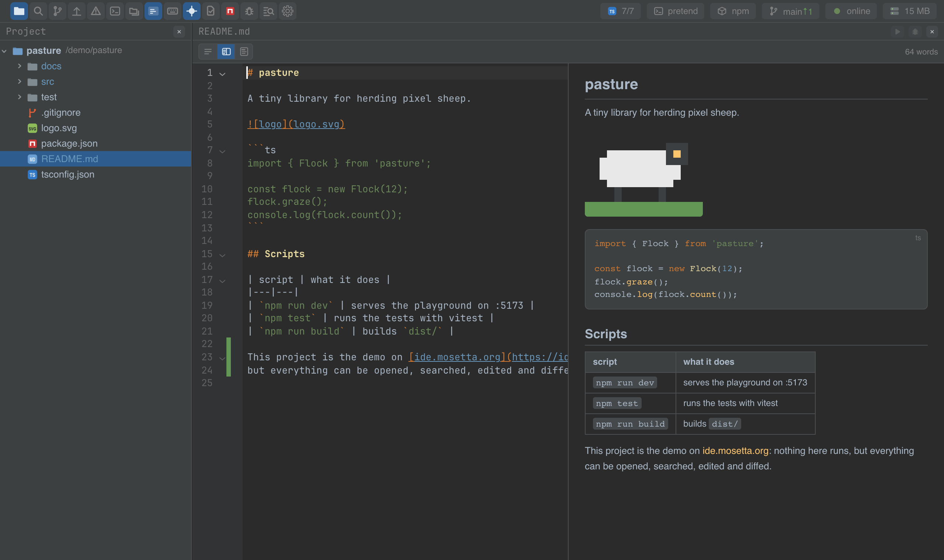Open .gitignore in the project tree
Viewport: 944px width, 560px height.
coord(96,112)
